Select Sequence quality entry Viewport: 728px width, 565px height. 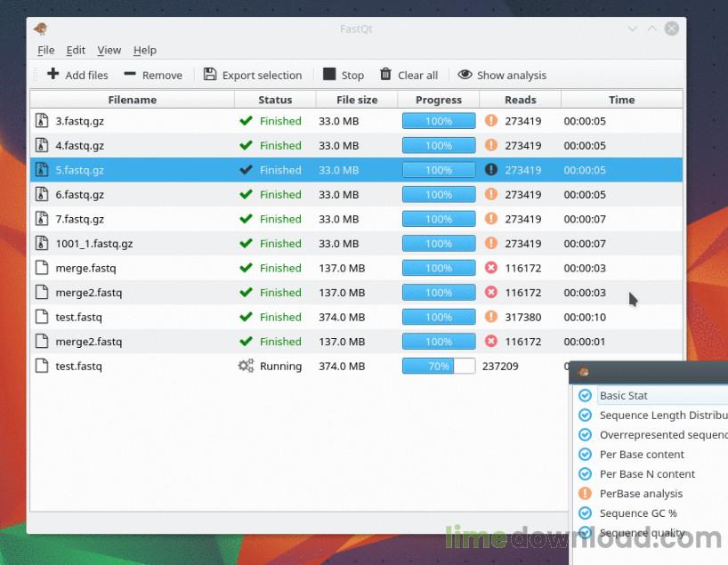click(642, 533)
